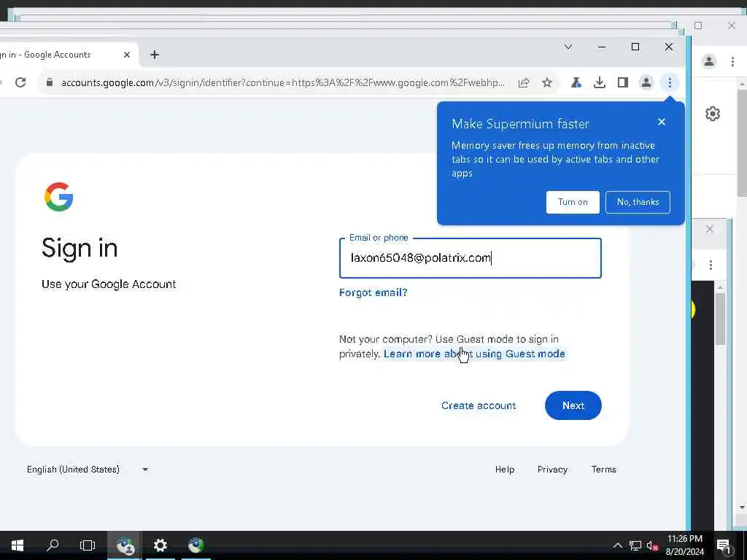Open the settings gear in background window
The width and height of the screenshot is (747, 560).
click(712, 114)
